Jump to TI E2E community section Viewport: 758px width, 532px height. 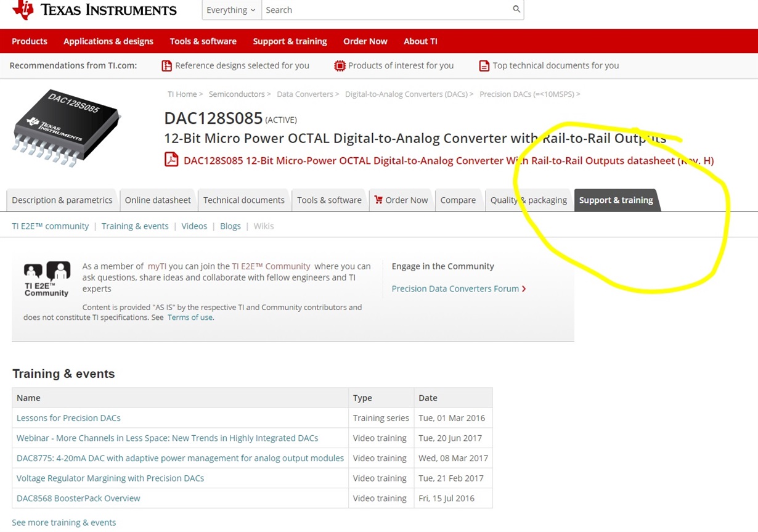coord(51,226)
